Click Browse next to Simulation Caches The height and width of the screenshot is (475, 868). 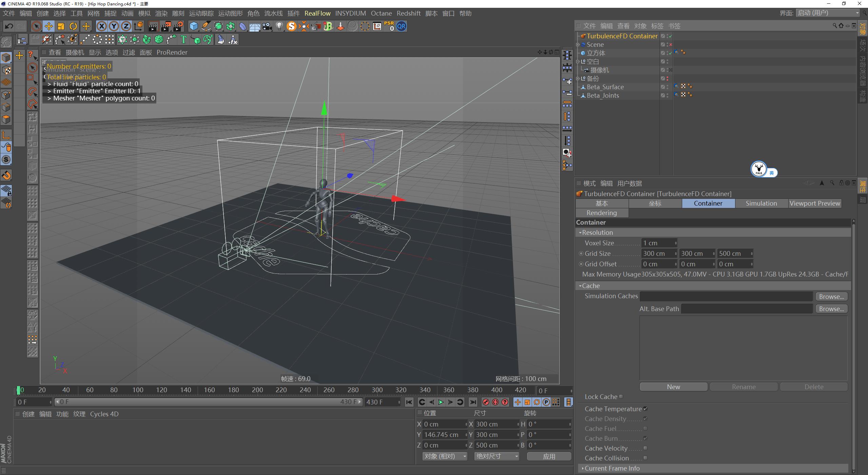[831, 296]
